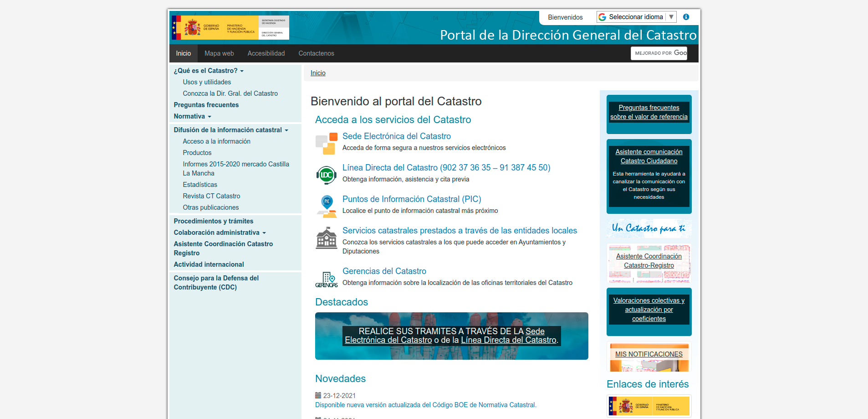Click the entidades locales building icon
The width and height of the screenshot is (868, 419).
[x=326, y=238]
